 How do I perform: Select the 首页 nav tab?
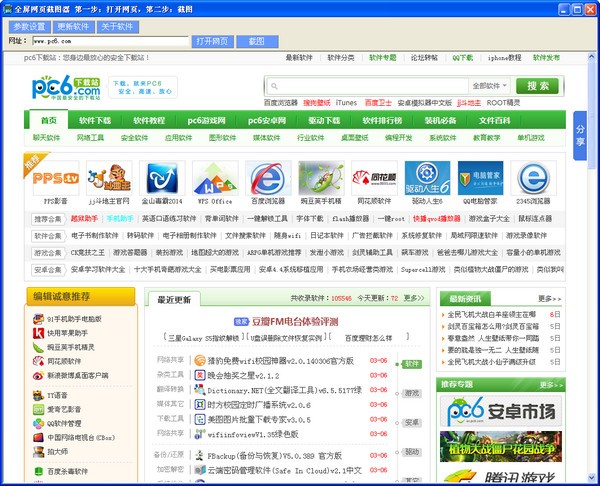point(49,120)
